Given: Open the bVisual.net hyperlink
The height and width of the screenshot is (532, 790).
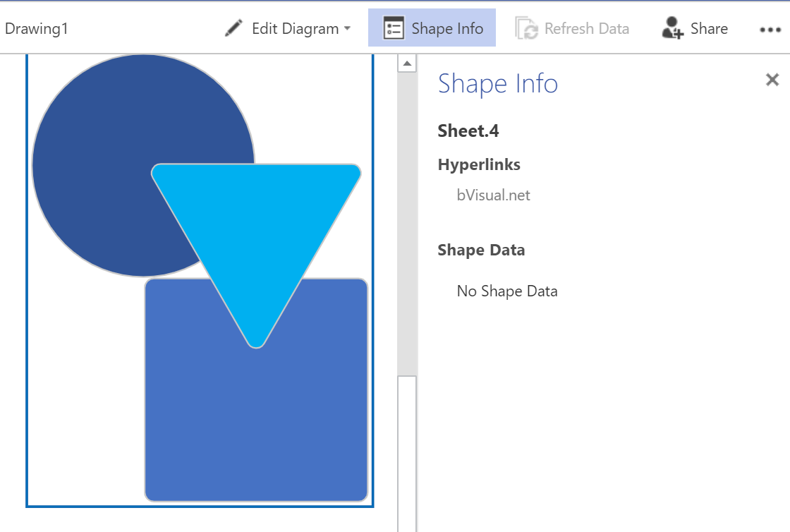Looking at the screenshot, I should [493, 195].
